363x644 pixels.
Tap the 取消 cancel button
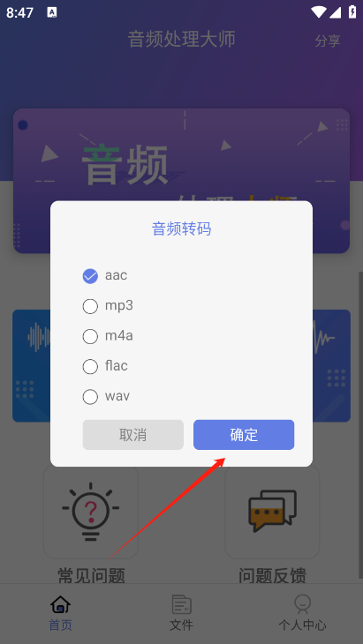(132, 435)
